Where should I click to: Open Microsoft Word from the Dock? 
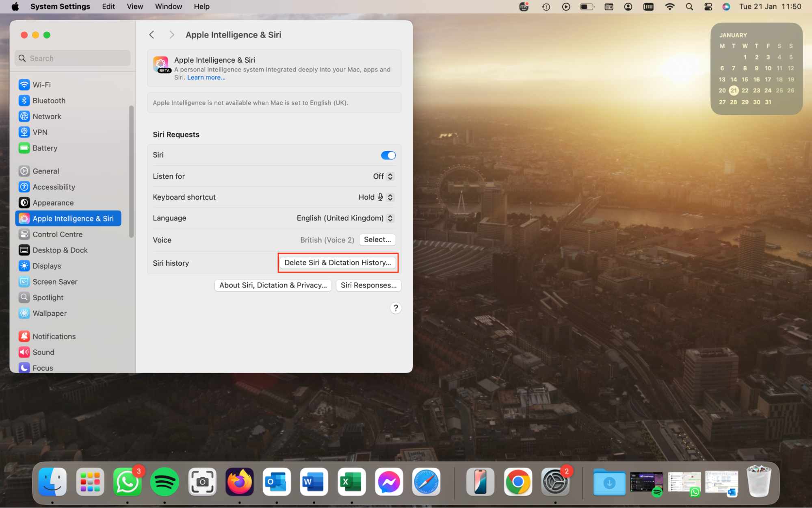click(314, 482)
